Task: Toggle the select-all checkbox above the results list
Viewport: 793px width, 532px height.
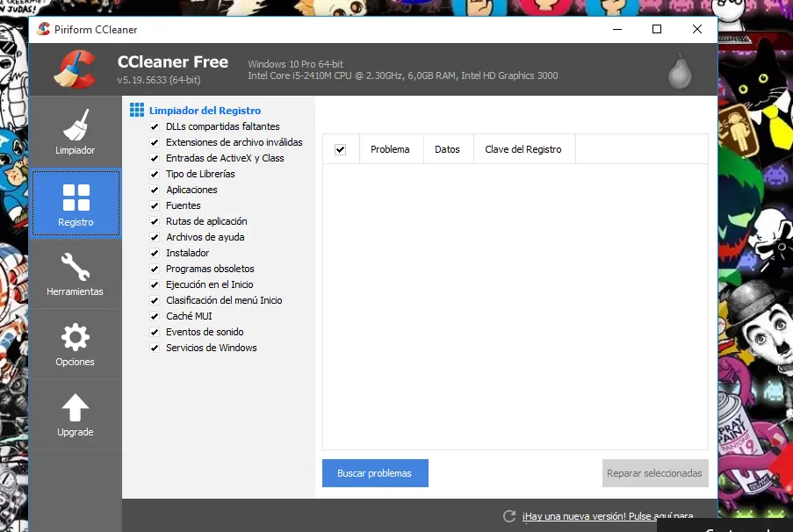Action: click(x=341, y=149)
